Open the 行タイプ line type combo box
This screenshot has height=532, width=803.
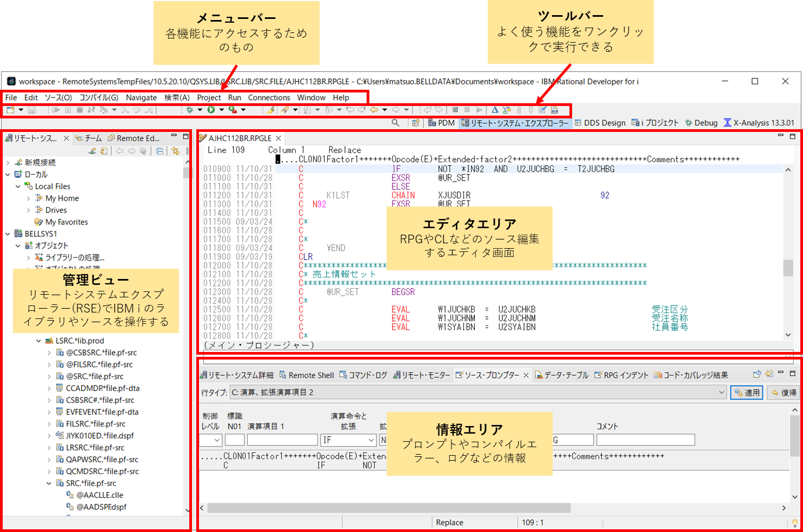tap(478, 393)
